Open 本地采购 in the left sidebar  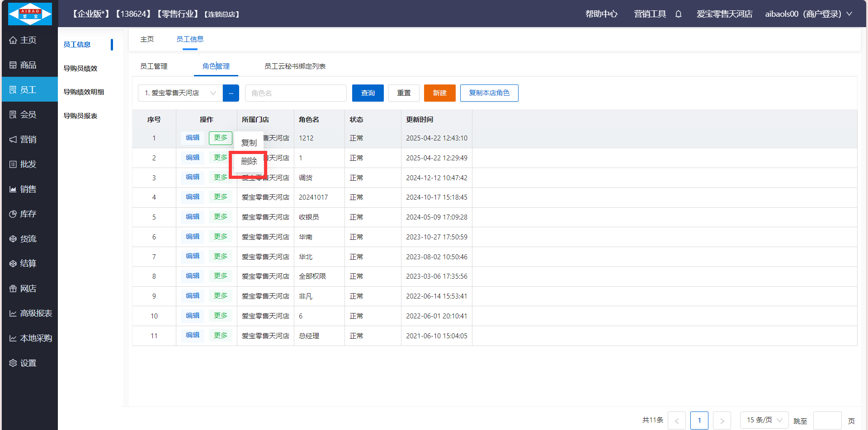tap(30, 338)
